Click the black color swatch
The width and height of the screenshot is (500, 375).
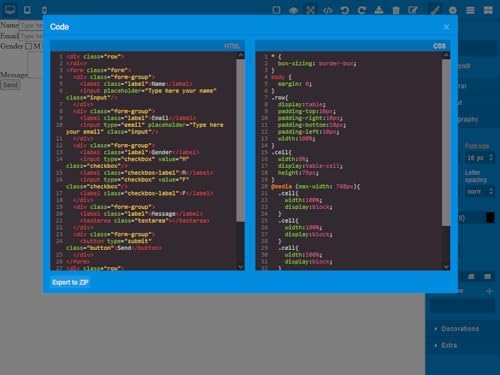tap(490, 218)
